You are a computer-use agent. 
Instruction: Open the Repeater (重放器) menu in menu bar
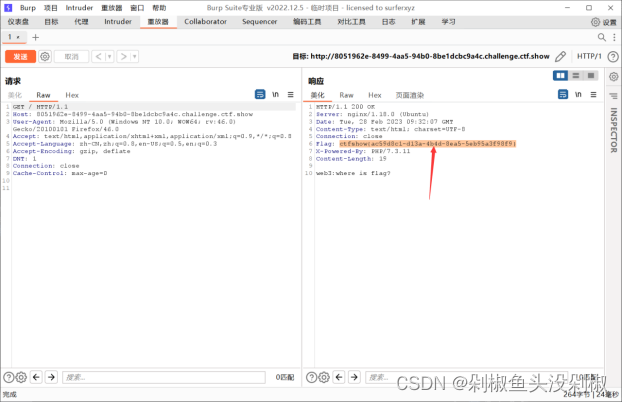(112, 8)
